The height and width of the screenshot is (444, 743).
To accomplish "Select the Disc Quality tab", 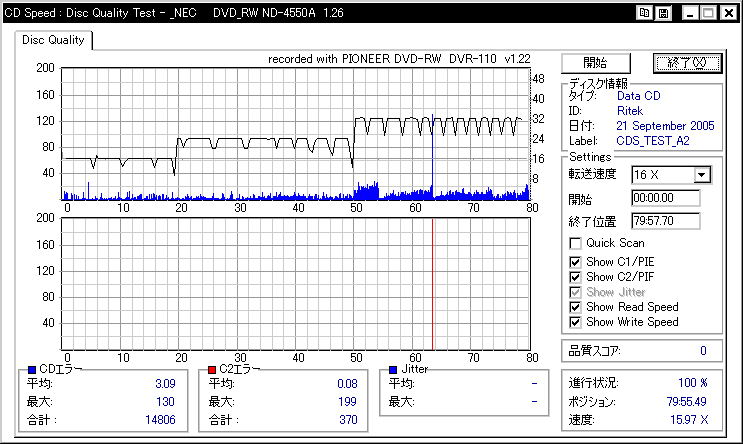I will 53,40.
